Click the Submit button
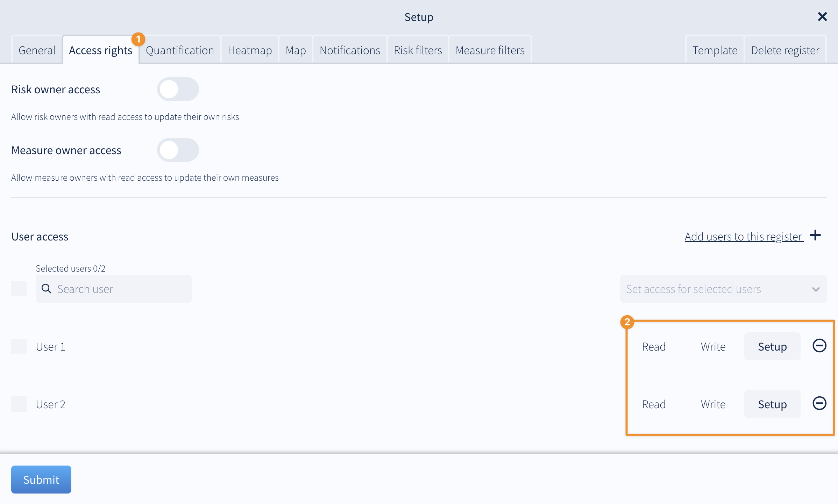 click(41, 480)
